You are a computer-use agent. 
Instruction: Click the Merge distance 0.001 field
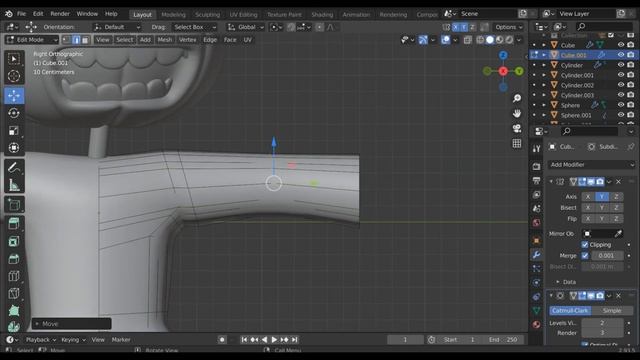[606, 256]
